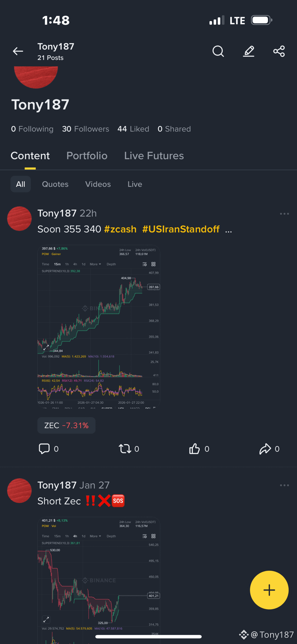
Task: Switch to the Live Futures tab
Action: (154, 156)
